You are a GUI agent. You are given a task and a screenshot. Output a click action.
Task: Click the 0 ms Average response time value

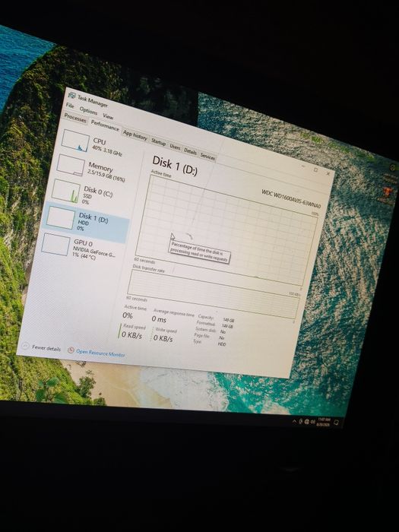159,319
